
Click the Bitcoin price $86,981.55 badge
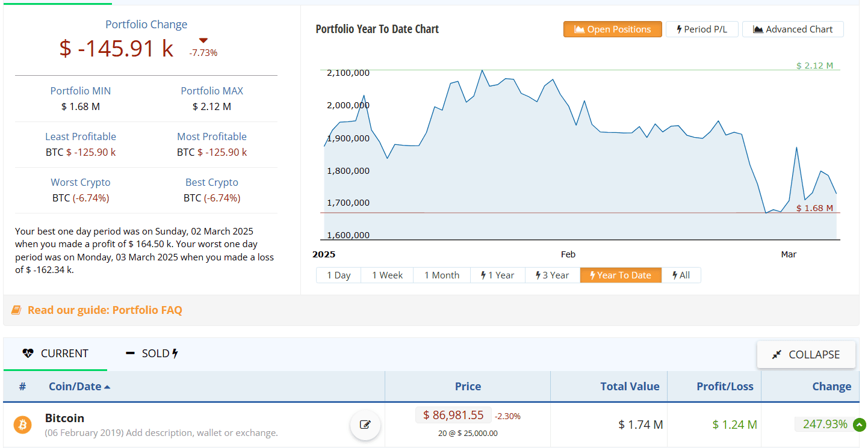coord(453,415)
